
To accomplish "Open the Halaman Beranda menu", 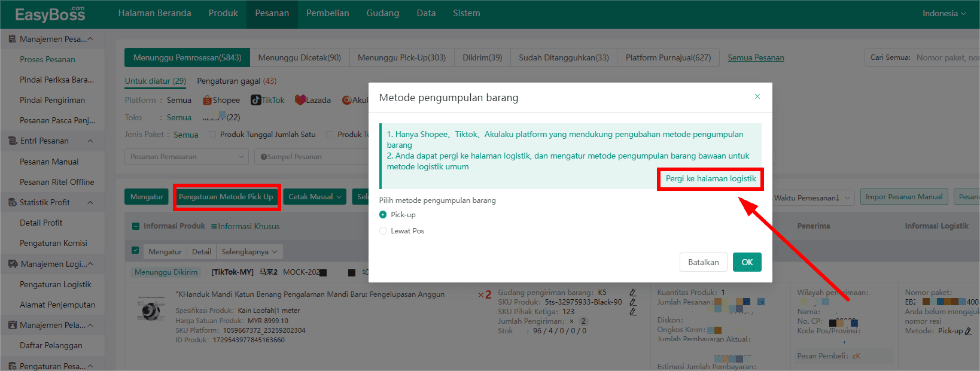I will click(x=154, y=13).
